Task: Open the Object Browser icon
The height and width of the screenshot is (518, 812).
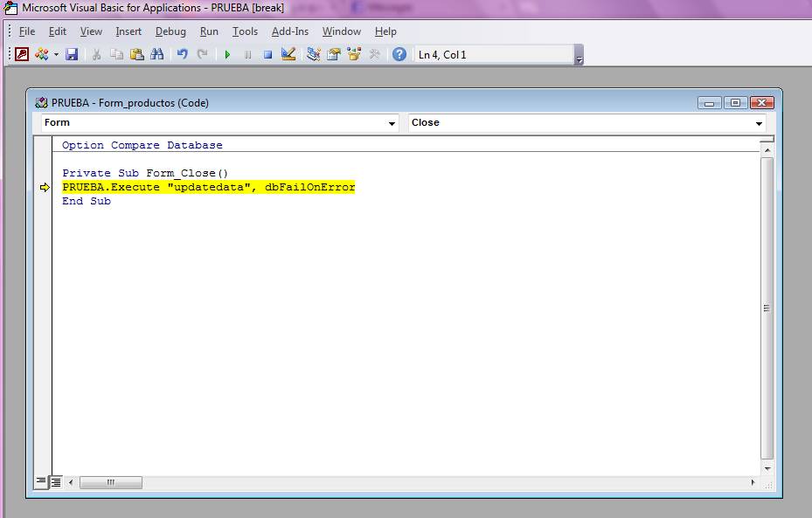Action: coord(354,54)
